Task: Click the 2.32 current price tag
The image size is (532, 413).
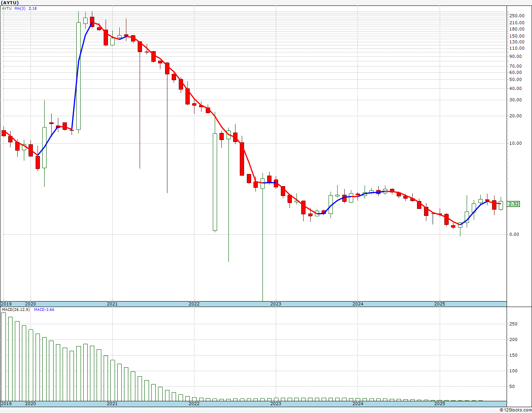Action: 514,204
